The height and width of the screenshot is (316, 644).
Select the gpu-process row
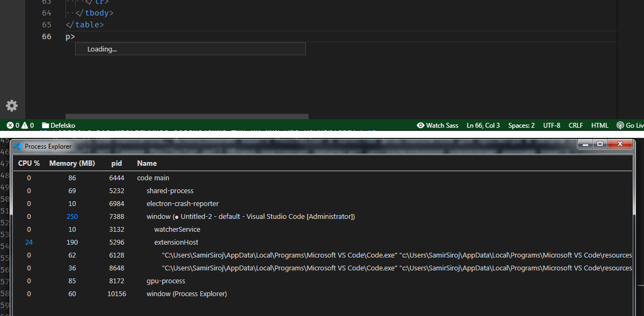(322, 281)
